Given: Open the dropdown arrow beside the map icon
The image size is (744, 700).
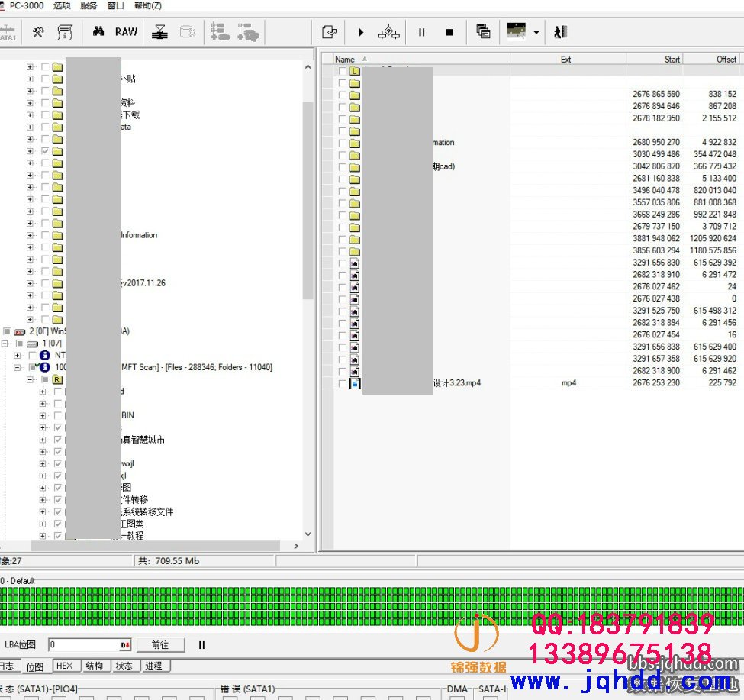Looking at the screenshot, I should click(x=536, y=32).
